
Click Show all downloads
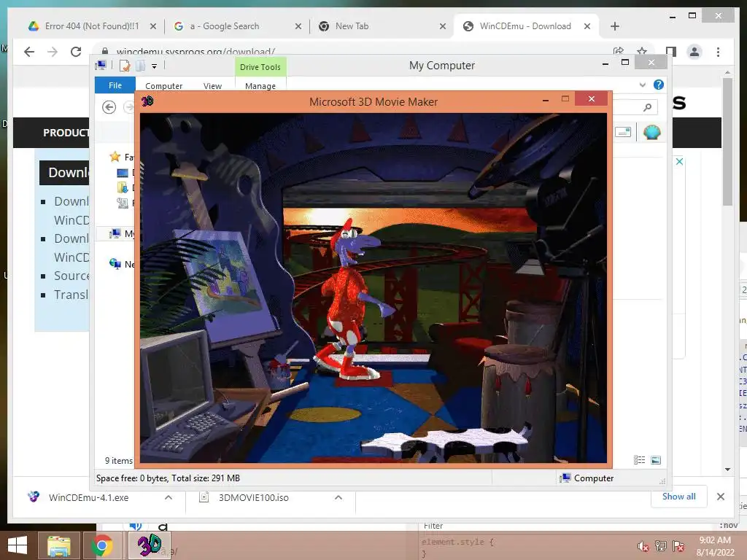click(678, 496)
